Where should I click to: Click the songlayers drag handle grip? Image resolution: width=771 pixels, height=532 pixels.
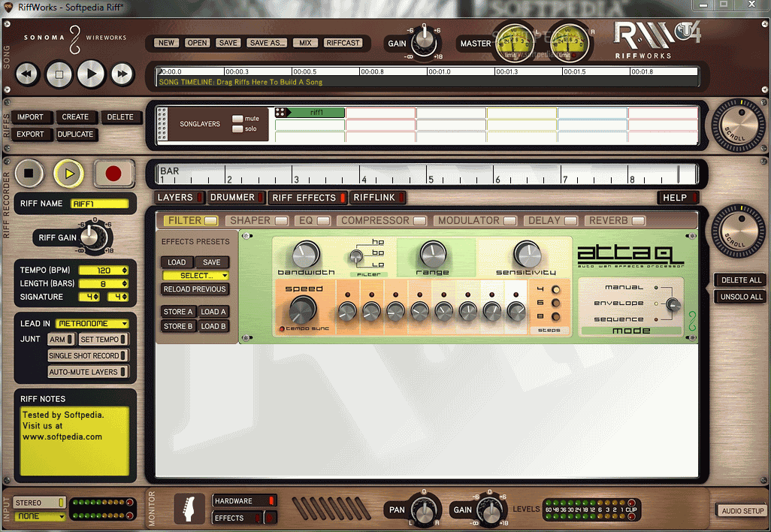click(162, 124)
